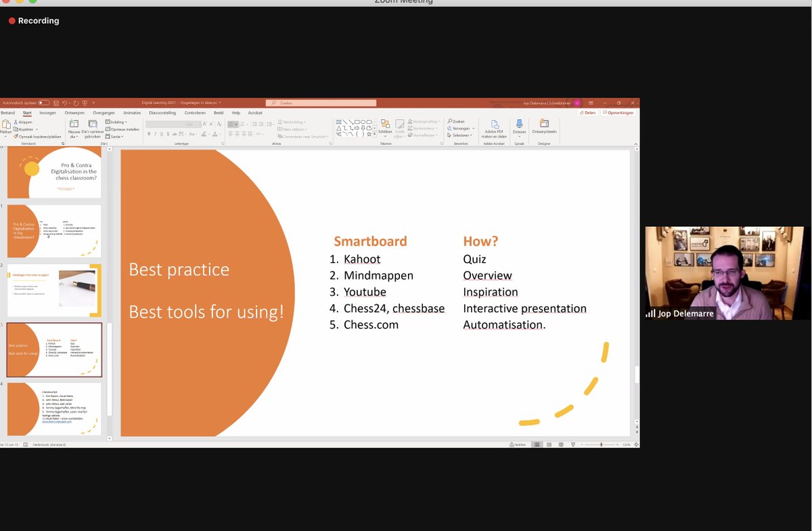This screenshot has height=531, width=812.
Task: Expand the Vormopvulling dropdown
Action: click(x=423, y=121)
